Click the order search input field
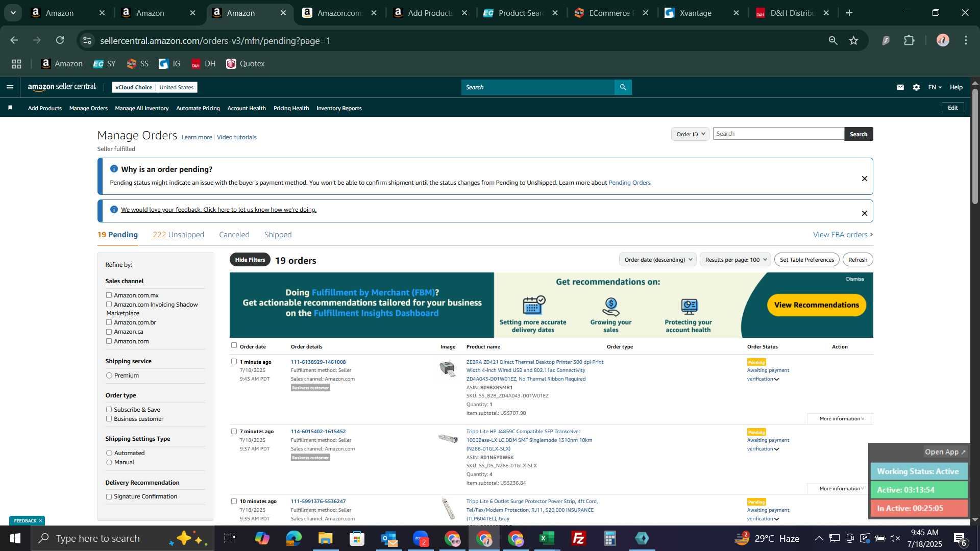The height and width of the screenshot is (551, 980). [x=778, y=134]
